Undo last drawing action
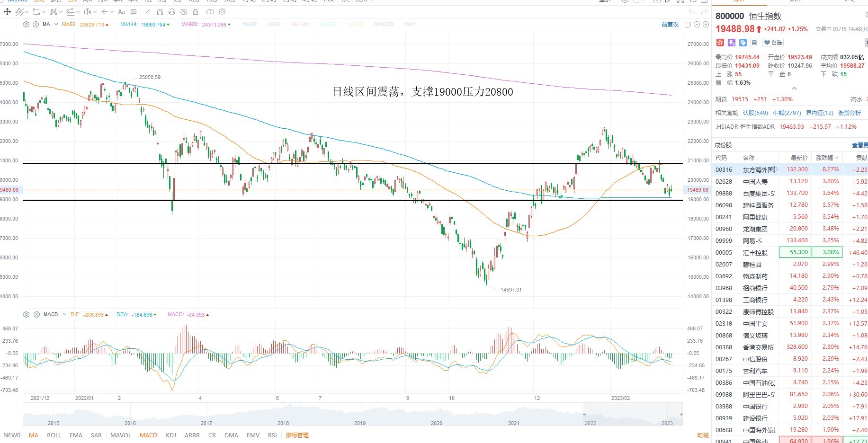 coord(692,12)
